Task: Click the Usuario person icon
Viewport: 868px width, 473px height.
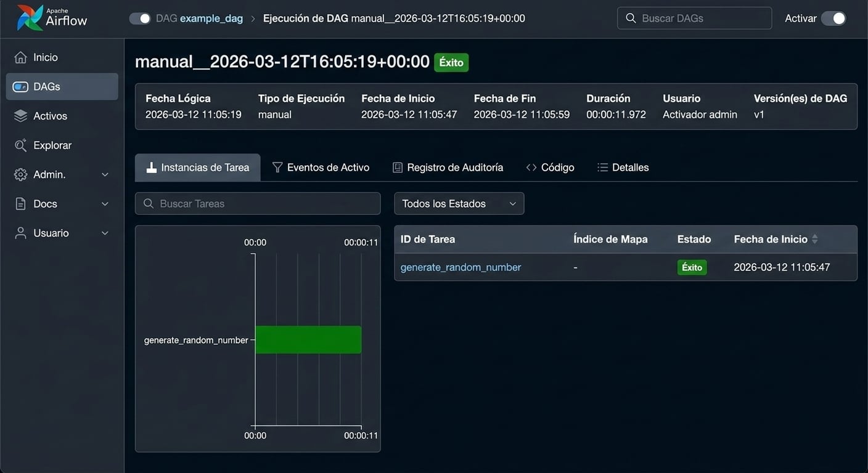Action: click(x=20, y=233)
